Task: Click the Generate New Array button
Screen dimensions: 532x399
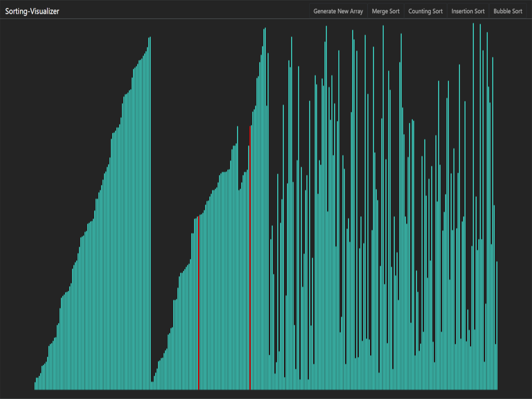Action: (x=338, y=11)
